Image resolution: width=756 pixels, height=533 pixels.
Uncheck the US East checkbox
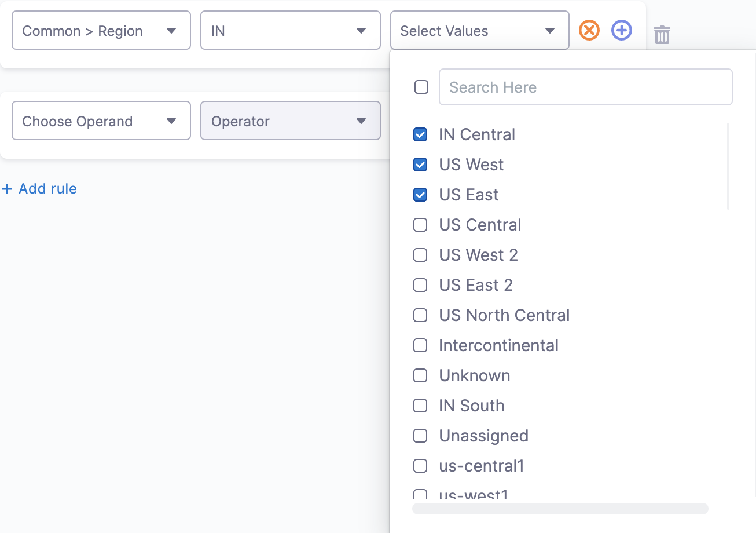420,195
